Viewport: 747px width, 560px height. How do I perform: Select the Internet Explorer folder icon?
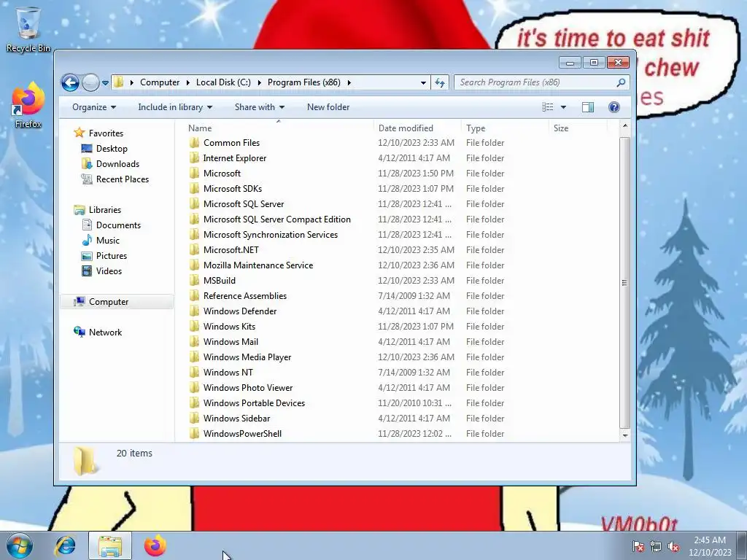pyautogui.click(x=194, y=158)
